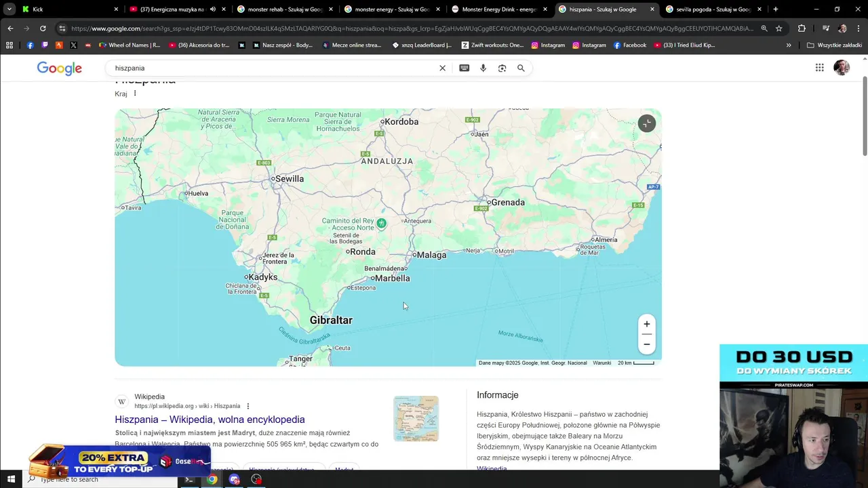
Task: Zoom out on the map
Action: pos(646,344)
